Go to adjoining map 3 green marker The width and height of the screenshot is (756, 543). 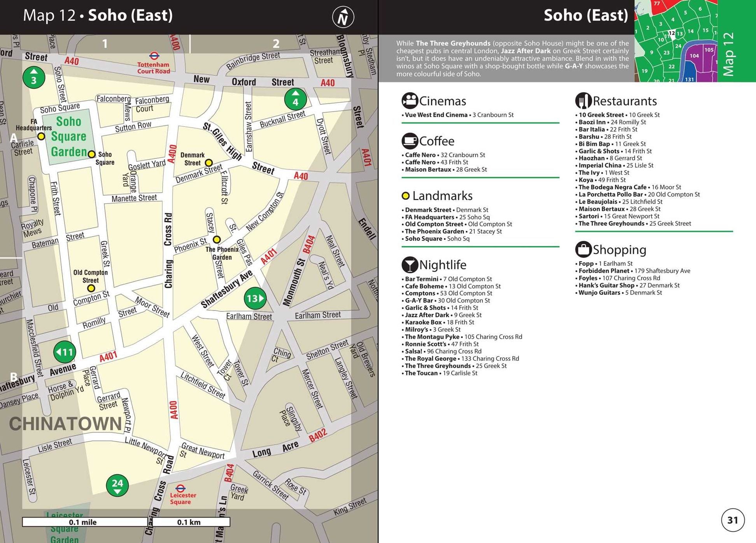34,77
